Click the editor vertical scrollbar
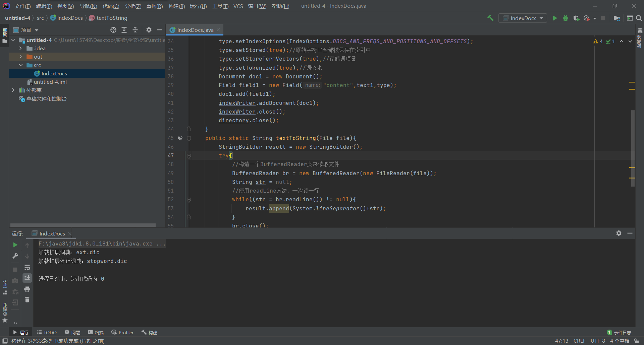Screen dimensions: 644x345 click(x=633, y=147)
